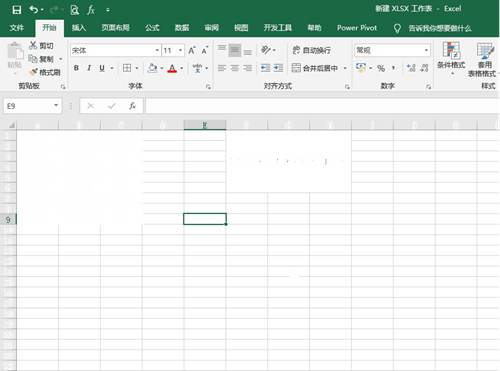Center text horizontally

coord(235,68)
